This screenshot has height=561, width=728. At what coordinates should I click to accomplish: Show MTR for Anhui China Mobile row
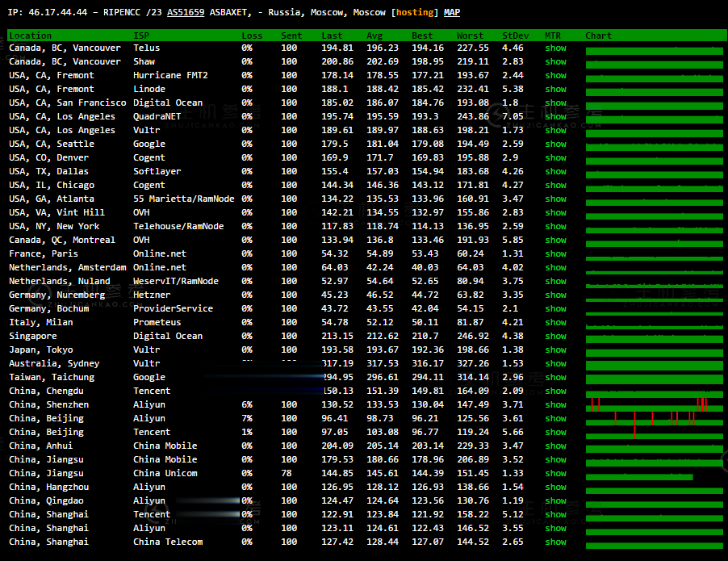point(556,446)
